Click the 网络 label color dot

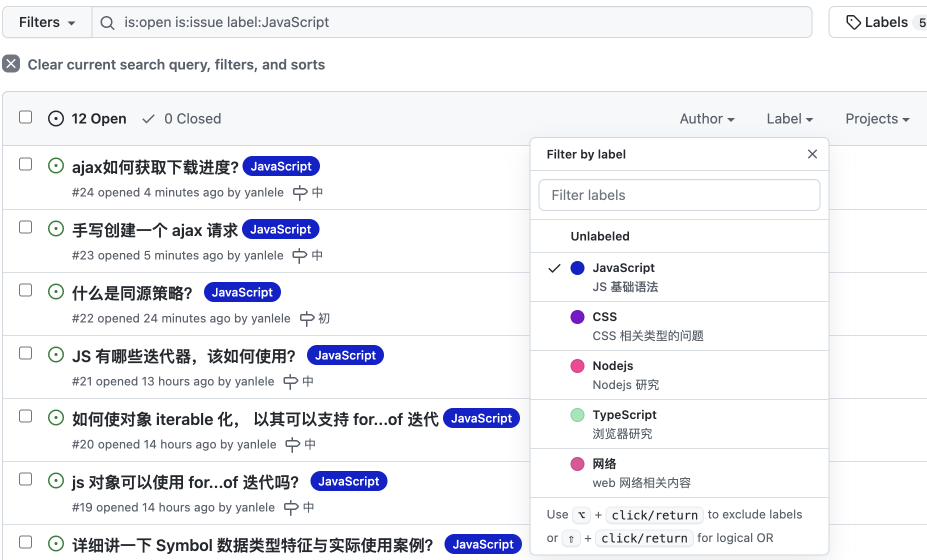point(577,464)
